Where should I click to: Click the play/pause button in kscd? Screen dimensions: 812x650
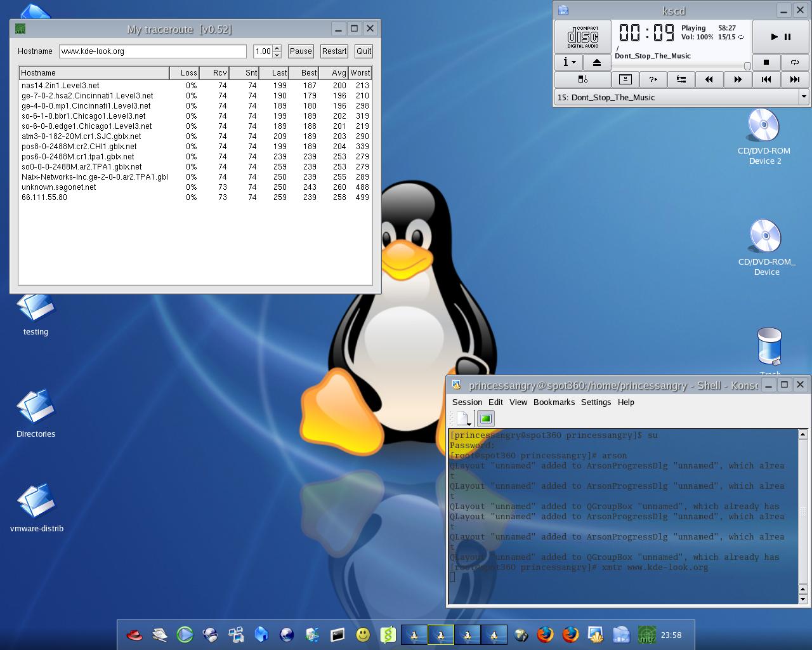coord(780,37)
